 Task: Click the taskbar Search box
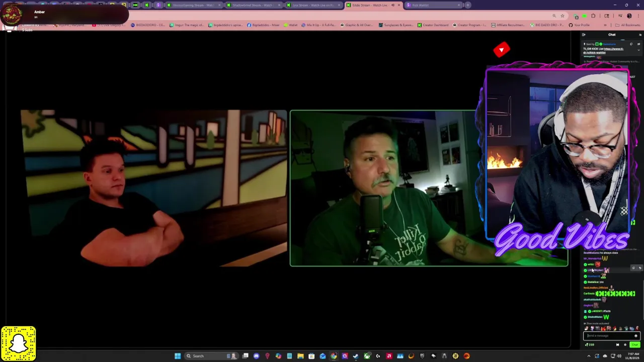point(211,356)
